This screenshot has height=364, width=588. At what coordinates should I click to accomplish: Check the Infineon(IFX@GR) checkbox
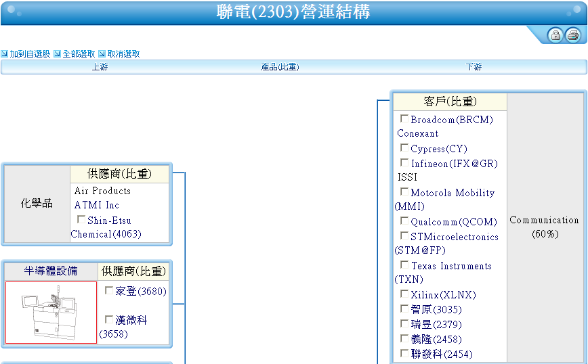click(404, 162)
